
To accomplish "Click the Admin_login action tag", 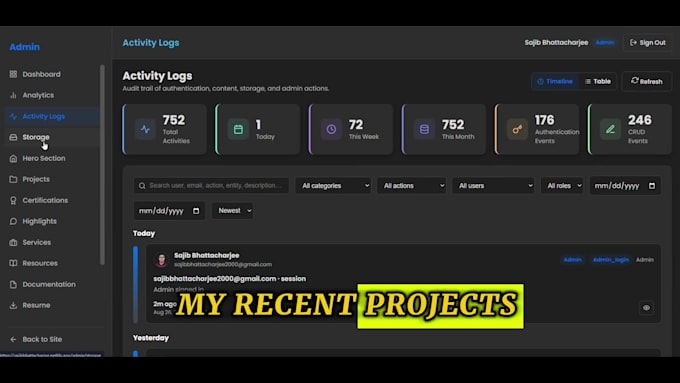I will click(611, 260).
